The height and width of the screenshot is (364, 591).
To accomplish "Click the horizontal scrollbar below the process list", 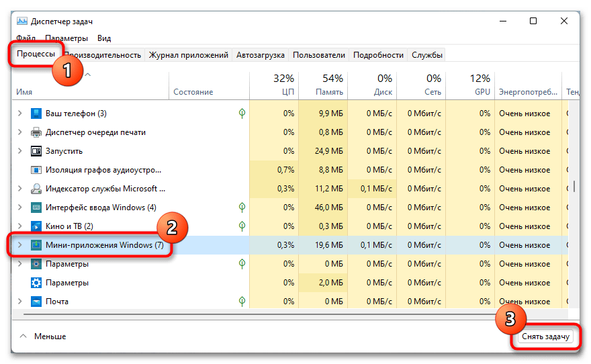I will (x=269, y=313).
